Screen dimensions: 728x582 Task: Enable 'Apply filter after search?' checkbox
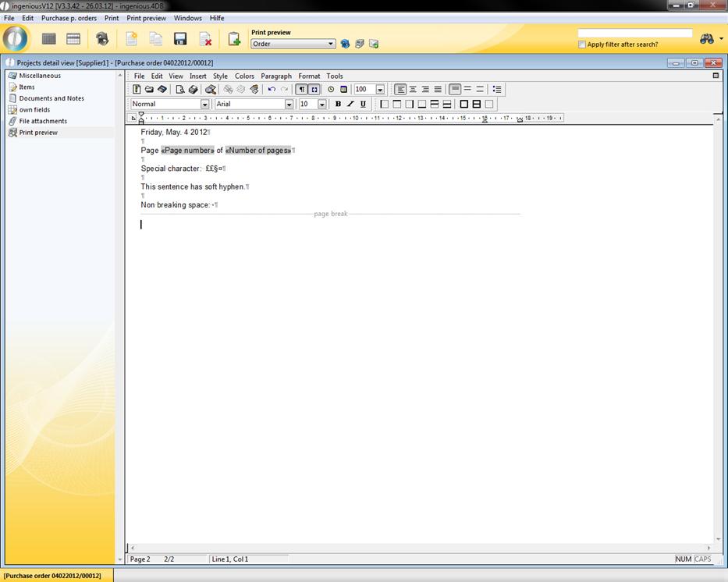point(582,44)
